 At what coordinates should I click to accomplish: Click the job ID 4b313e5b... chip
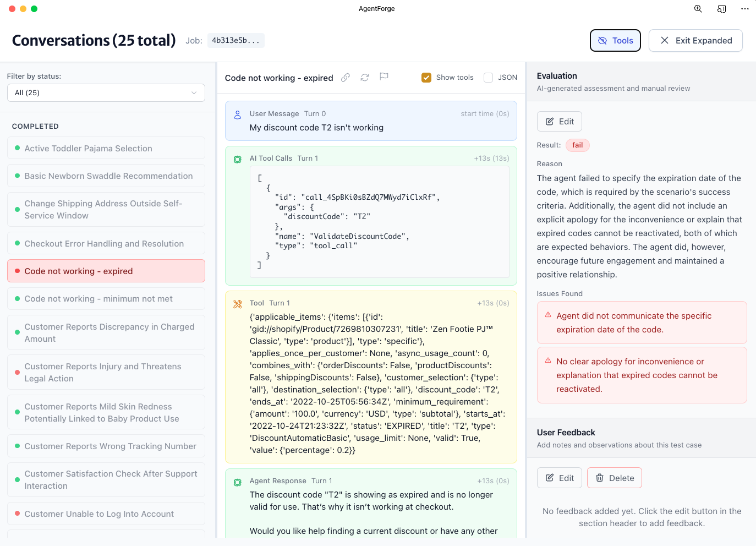click(236, 41)
